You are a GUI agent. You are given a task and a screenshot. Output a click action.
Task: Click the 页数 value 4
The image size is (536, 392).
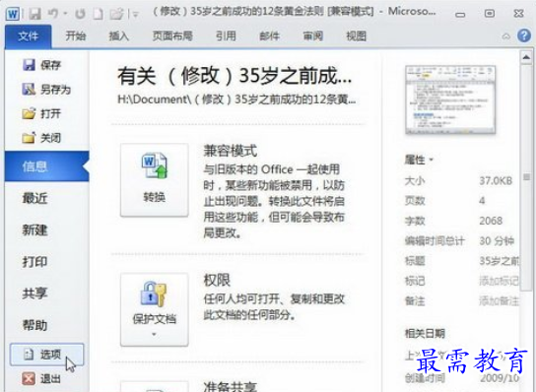pos(482,200)
